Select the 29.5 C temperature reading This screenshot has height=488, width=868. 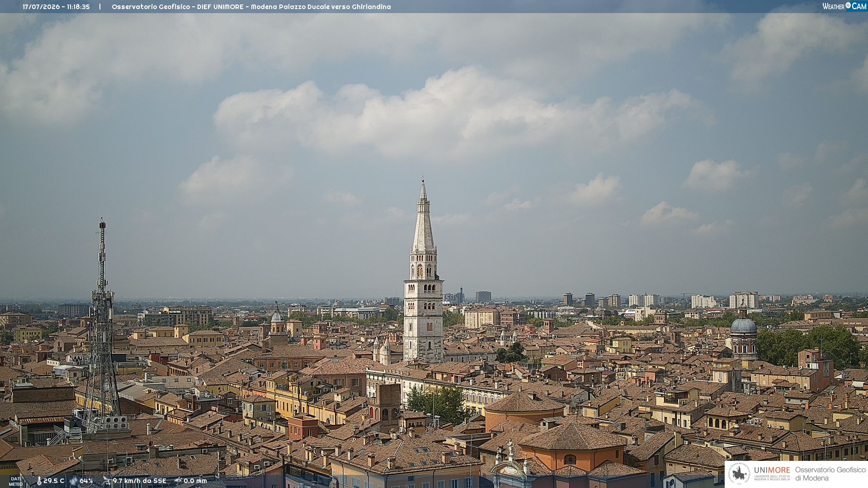coord(54,481)
